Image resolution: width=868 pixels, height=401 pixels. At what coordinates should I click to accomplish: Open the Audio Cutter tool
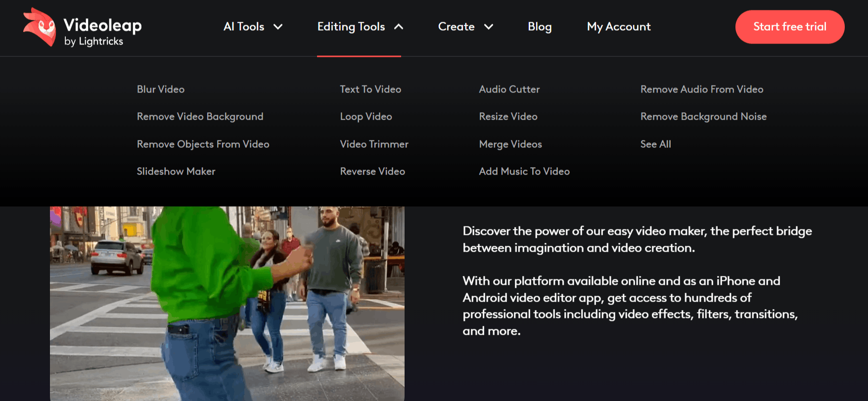click(x=509, y=89)
